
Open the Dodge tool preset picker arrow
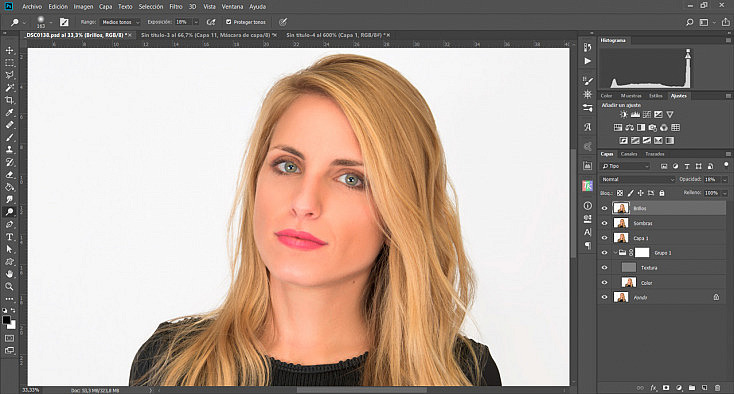(24, 22)
